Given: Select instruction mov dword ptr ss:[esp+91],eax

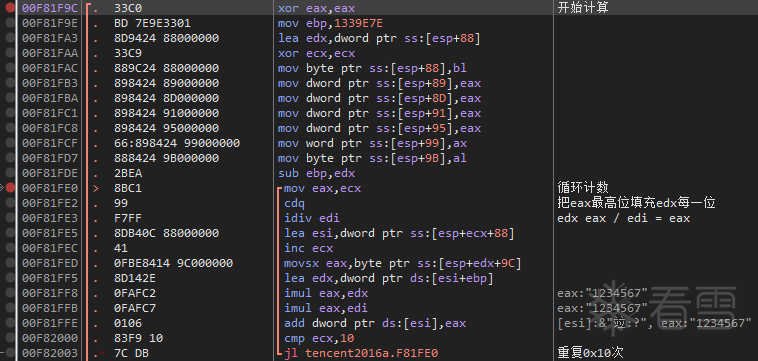Looking at the screenshot, I should click(379, 113).
